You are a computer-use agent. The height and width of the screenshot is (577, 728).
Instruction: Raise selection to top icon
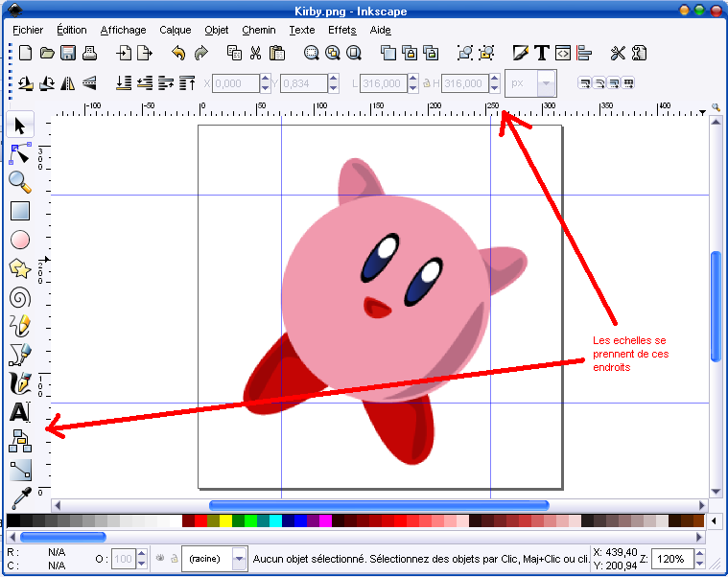pyautogui.click(x=187, y=83)
